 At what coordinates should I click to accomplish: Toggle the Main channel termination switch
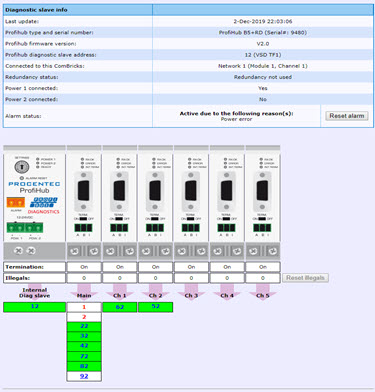pos(83,219)
